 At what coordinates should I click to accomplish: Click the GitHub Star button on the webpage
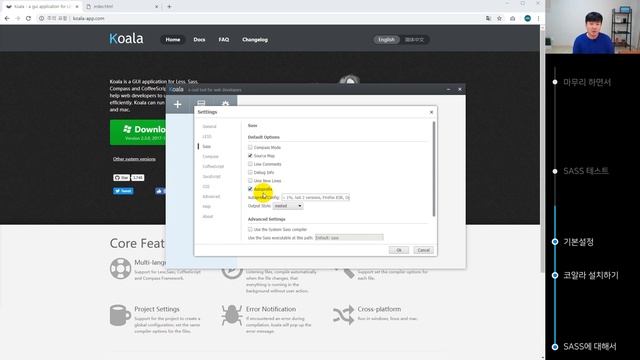(x=122, y=178)
